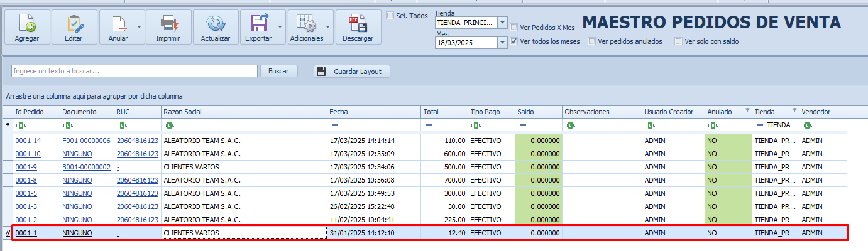868x251 pixels.
Task: Click the Editar toolbar button
Action: point(74,28)
